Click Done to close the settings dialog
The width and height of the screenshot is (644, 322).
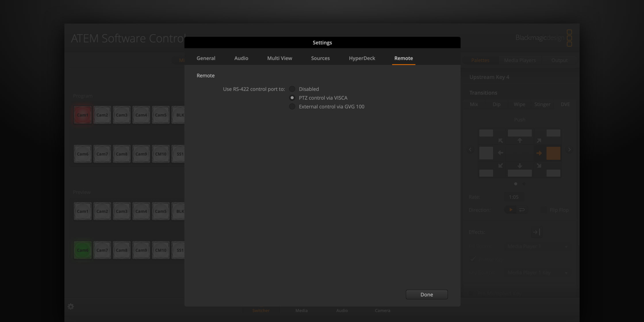[427, 294]
